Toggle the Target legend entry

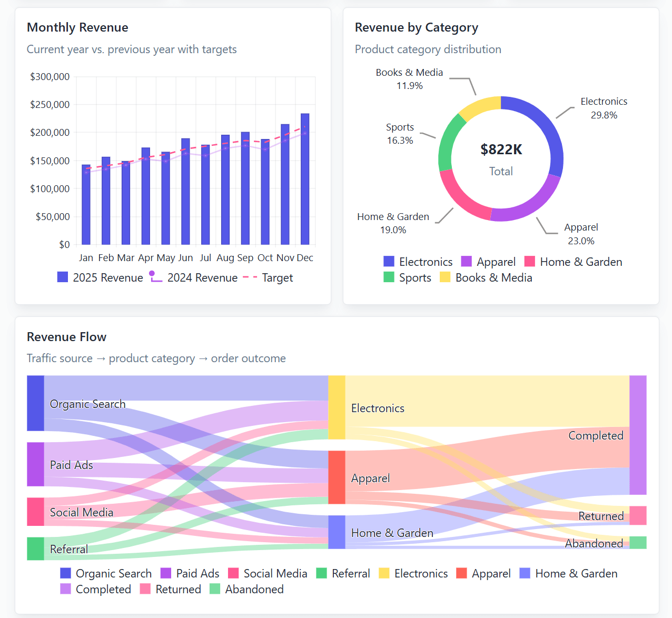pyautogui.click(x=268, y=277)
